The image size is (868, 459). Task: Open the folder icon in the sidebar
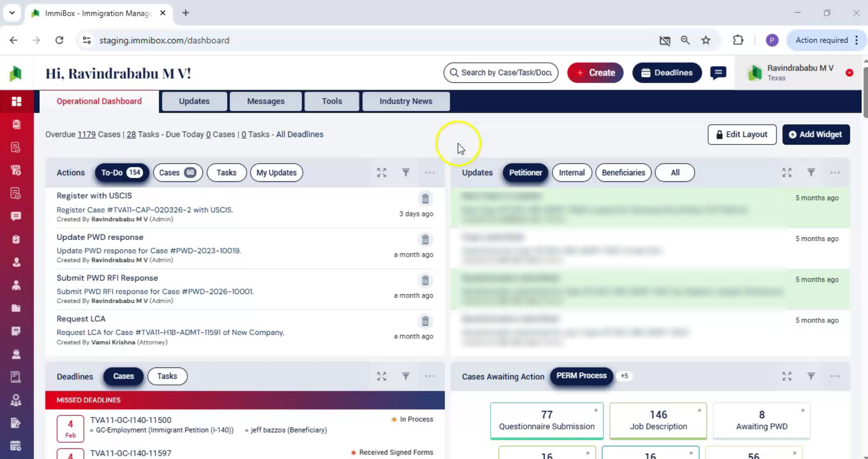16,308
